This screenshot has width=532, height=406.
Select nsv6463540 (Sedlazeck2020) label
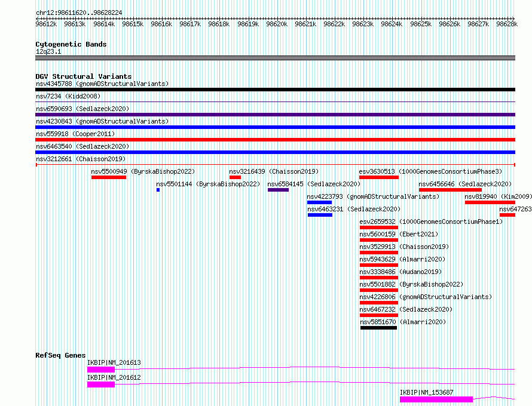82,146
